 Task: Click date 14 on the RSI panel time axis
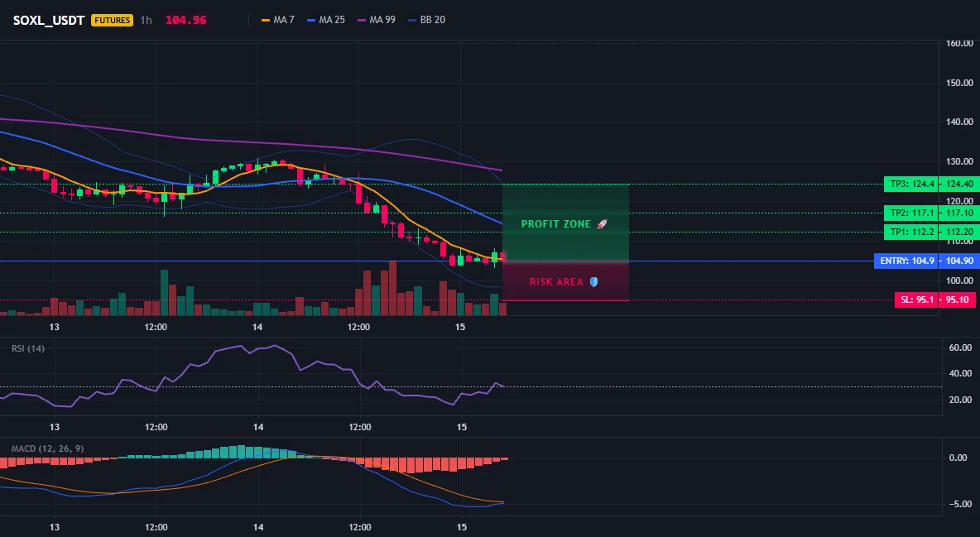(258, 427)
